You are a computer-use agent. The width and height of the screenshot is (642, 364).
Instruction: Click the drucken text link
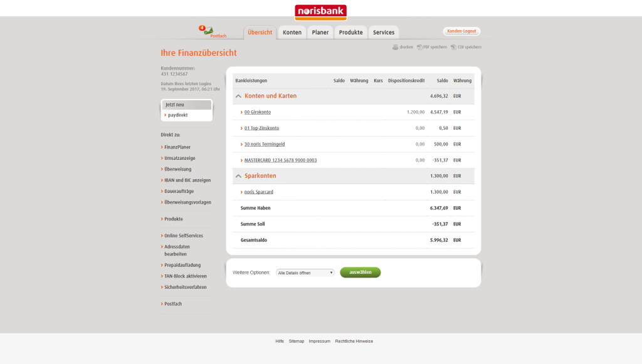pyautogui.click(x=406, y=48)
